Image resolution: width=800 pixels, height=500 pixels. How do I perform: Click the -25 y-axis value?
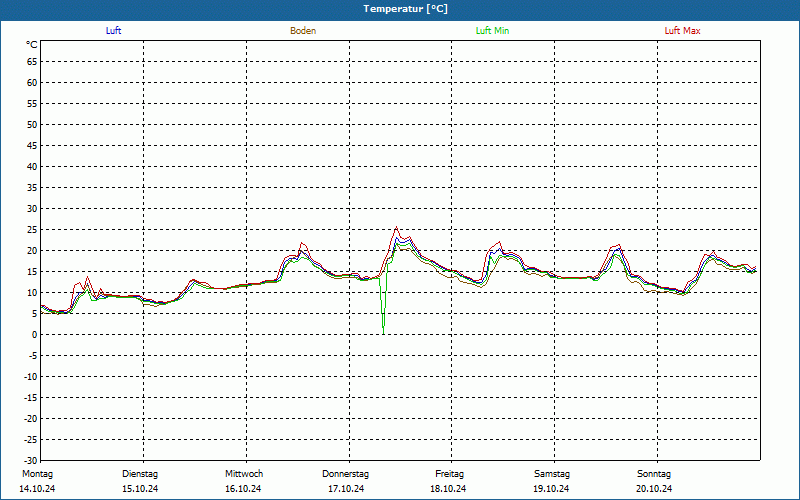click(x=31, y=440)
